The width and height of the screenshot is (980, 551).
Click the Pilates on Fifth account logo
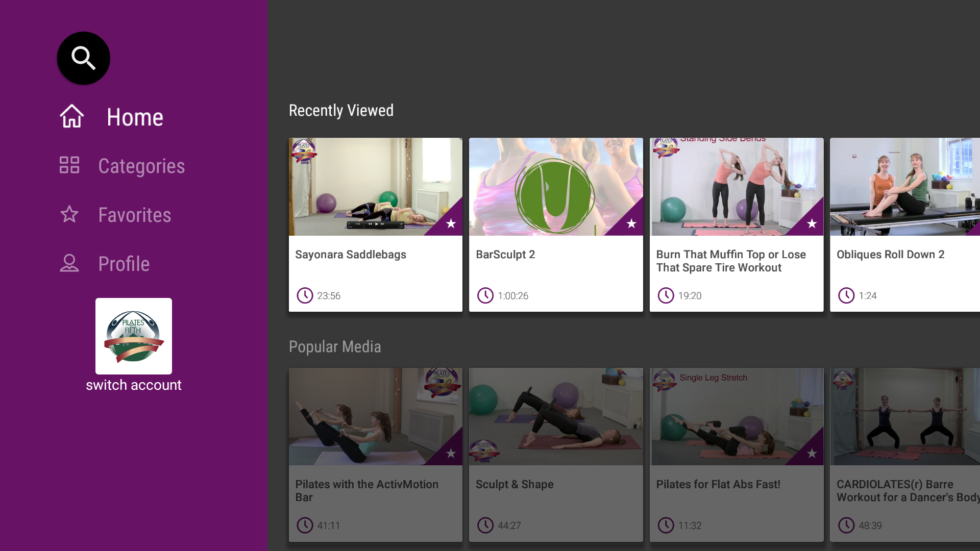click(134, 336)
